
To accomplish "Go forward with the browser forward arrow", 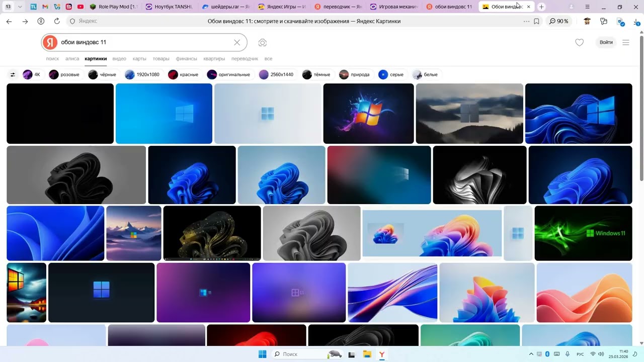I will tap(25, 21).
